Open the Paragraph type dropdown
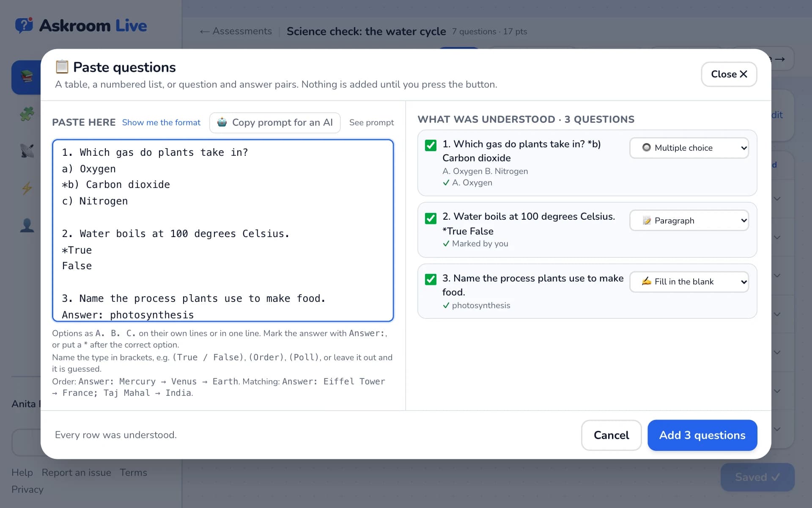 [x=689, y=221]
